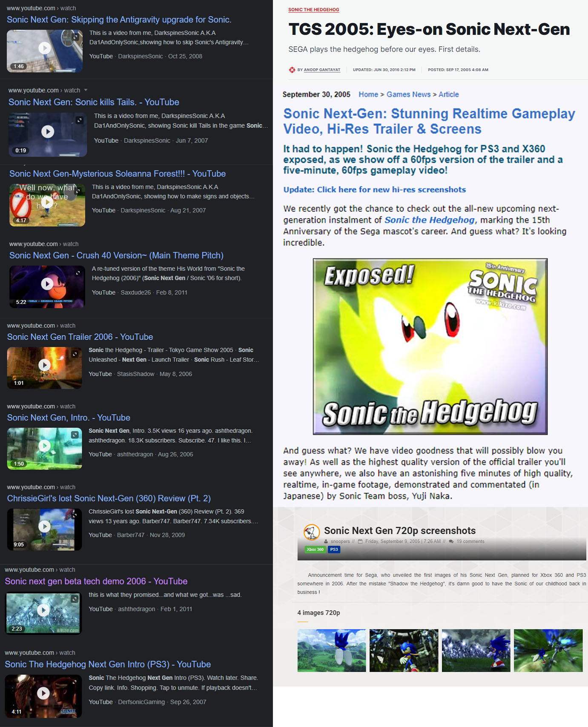Open 'Sonic Next Gen Trailer 2006' result
Image resolution: width=588 pixels, height=727 pixels.
(x=80, y=337)
